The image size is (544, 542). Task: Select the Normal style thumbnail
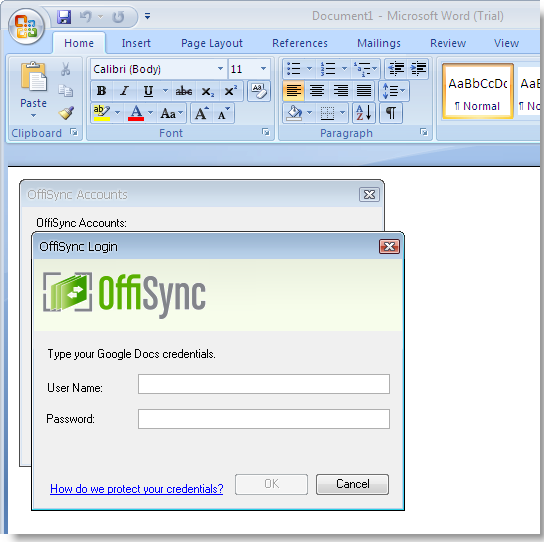tap(478, 92)
